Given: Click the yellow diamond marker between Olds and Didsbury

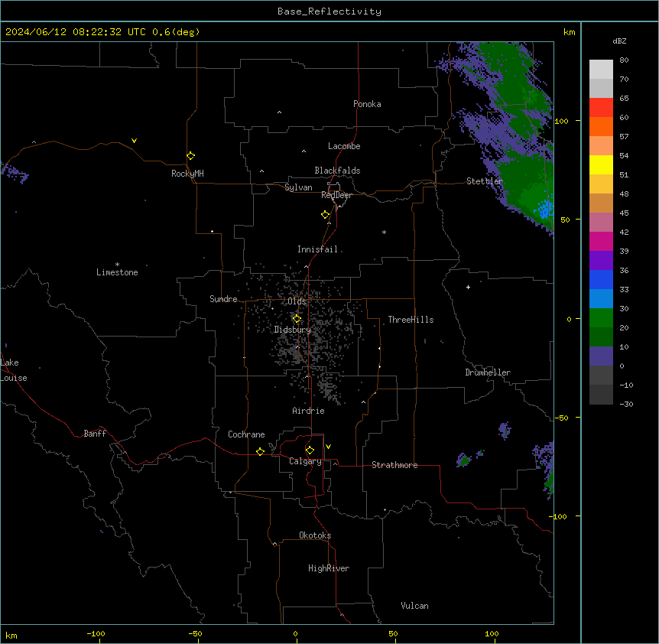Looking at the screenshot, I should (297, 319).
